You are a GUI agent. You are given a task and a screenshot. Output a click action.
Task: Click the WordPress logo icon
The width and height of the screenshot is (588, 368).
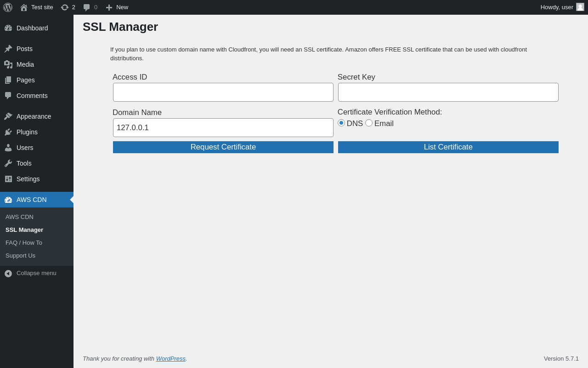[x=8, y=7]
